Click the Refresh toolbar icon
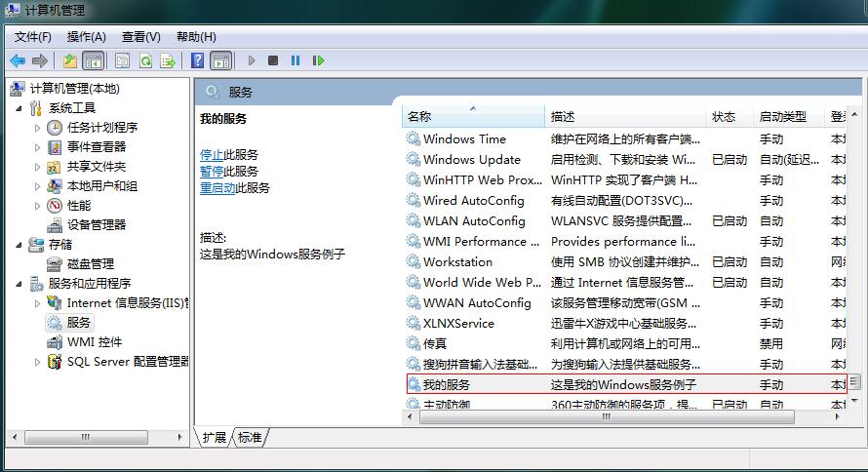Screen dimensions: 868x472 pyautogui.click(x=145, y=60)
